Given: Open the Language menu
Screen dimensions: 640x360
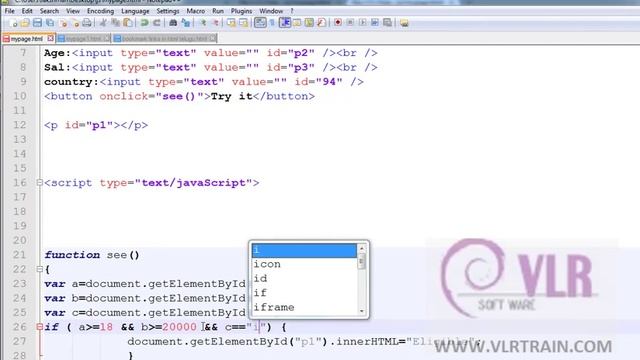Looking at the screenshot, I should click(x=135, y=11).
